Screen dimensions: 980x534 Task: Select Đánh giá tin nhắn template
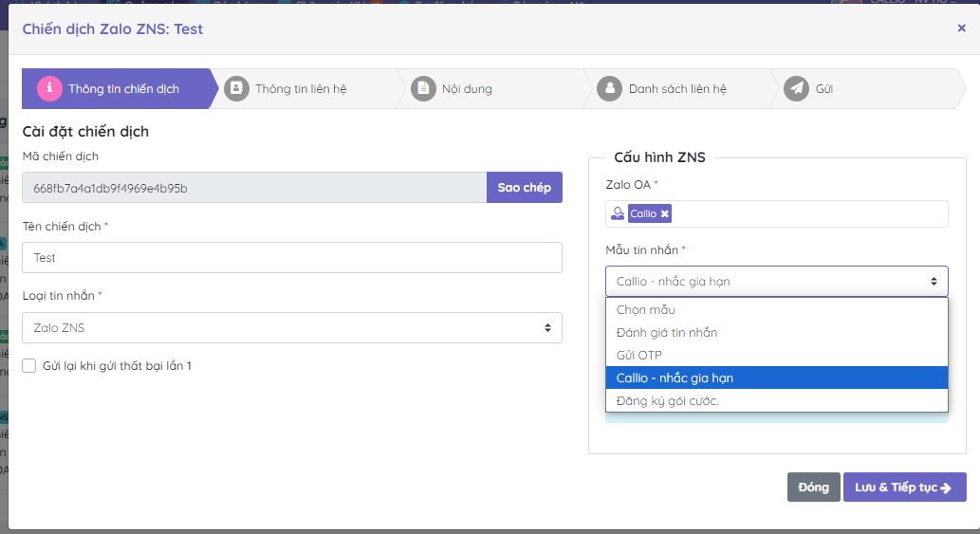[x=776, y=332]
